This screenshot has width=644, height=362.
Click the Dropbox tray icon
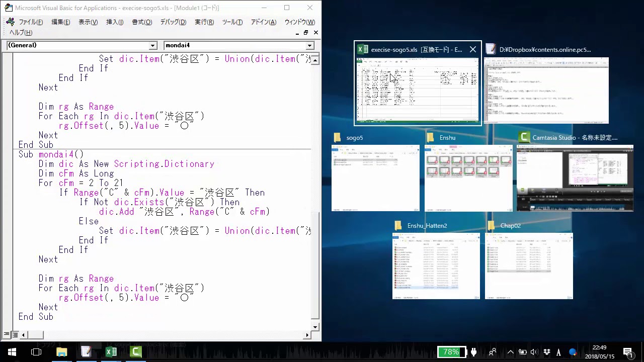tap(547, 352)
